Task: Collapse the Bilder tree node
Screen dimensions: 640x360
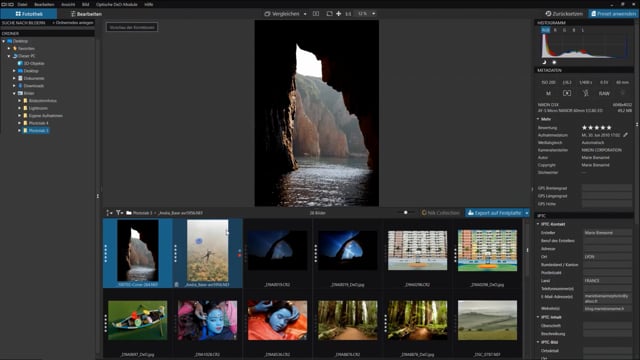Action: [14, 93]
